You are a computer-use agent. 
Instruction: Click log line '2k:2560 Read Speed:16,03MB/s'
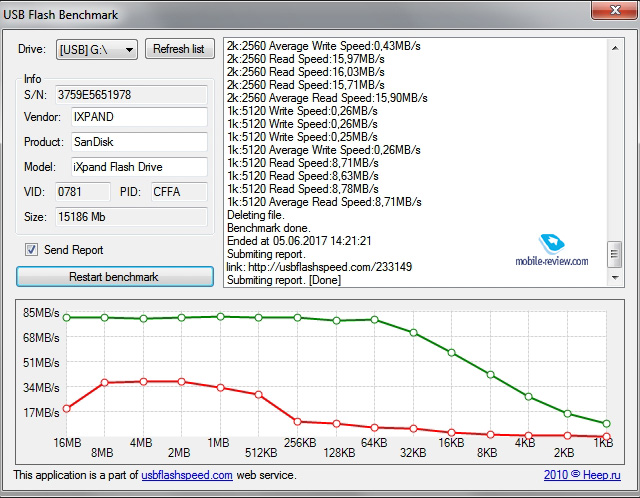306,72
